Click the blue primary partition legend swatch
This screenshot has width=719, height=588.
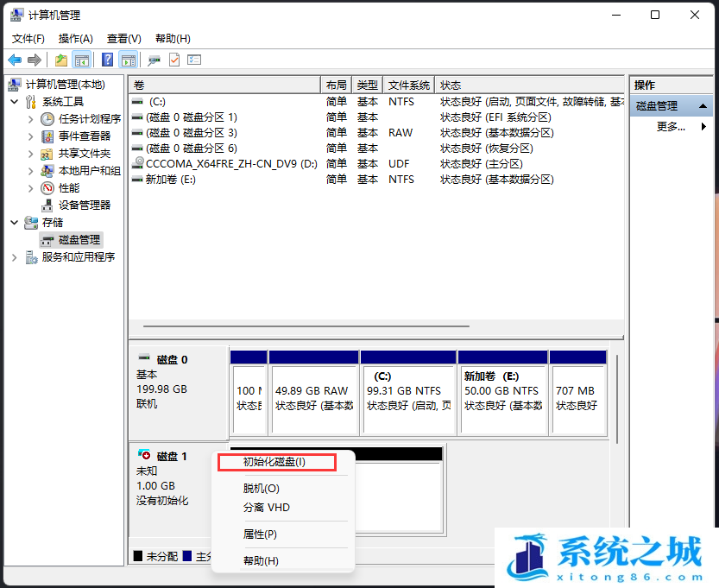(186, 556)
